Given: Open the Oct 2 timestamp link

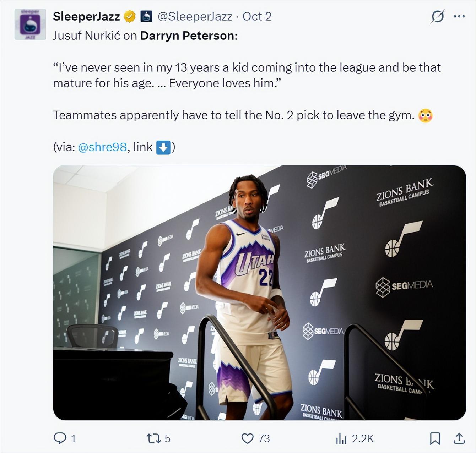Looking at the screenshot, I should pyautogui.click(x=257, y=16).
